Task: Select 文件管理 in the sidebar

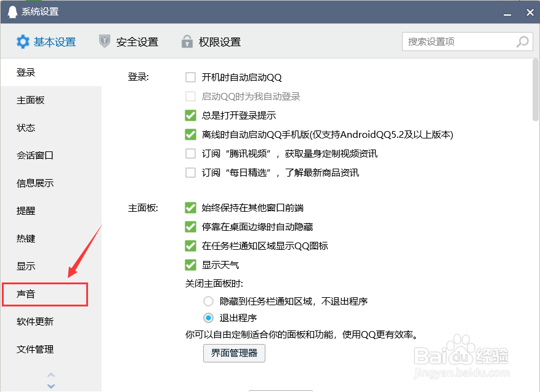Action: coord(51,350)
